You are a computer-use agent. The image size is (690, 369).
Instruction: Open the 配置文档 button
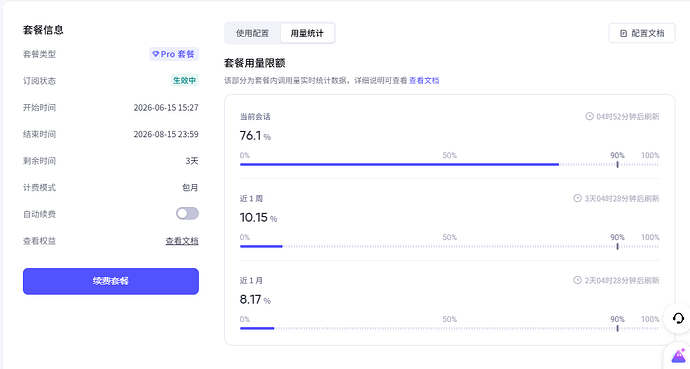click(x=642, y=33)
